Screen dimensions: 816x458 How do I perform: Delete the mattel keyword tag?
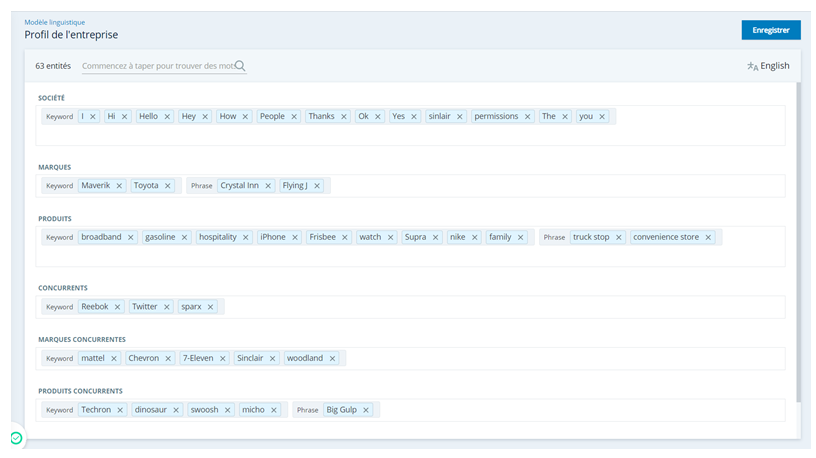coord(113,359)
